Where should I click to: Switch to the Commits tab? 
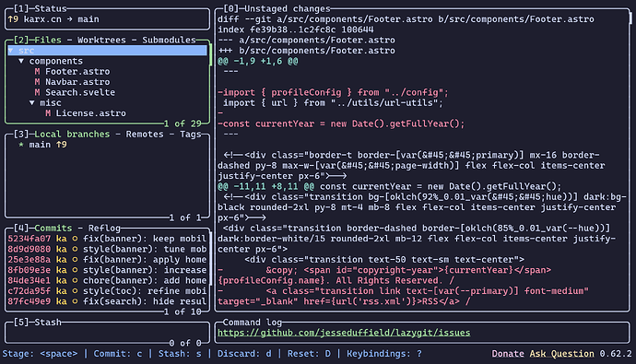pos(53,229)
